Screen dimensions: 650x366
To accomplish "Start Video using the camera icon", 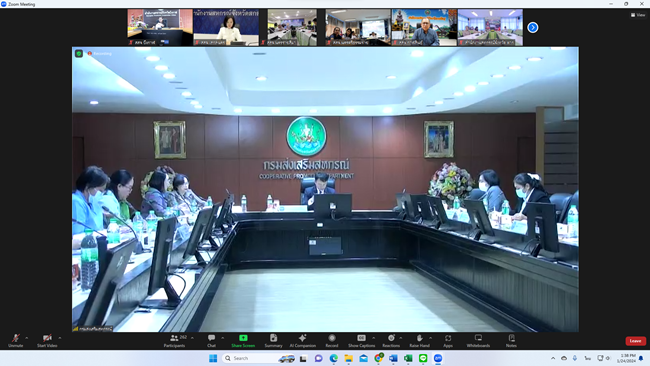I will pyautogui.click(x=47, y=341).
